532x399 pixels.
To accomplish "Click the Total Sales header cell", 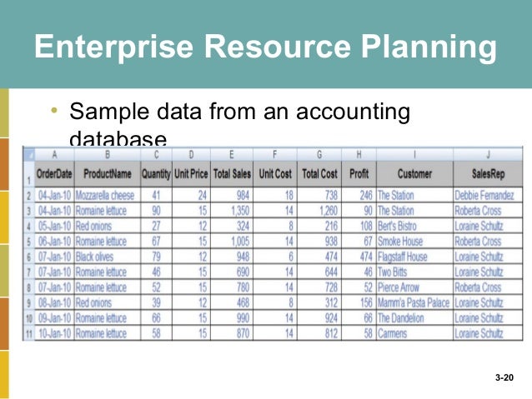I will coord(232,174).
